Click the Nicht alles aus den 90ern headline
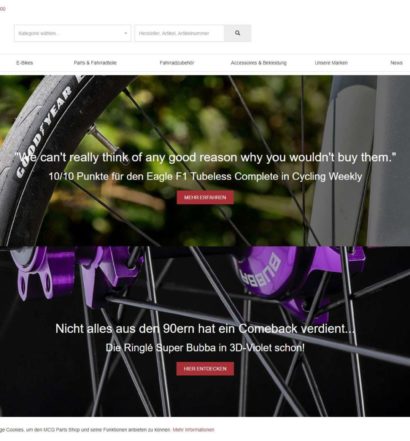This screenshot has width=410, height=441. tap(205, 329)
